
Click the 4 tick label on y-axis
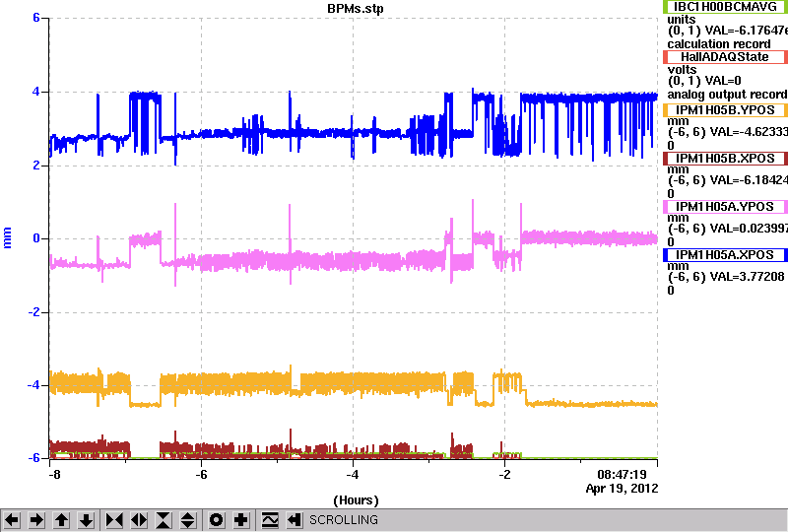36,92
